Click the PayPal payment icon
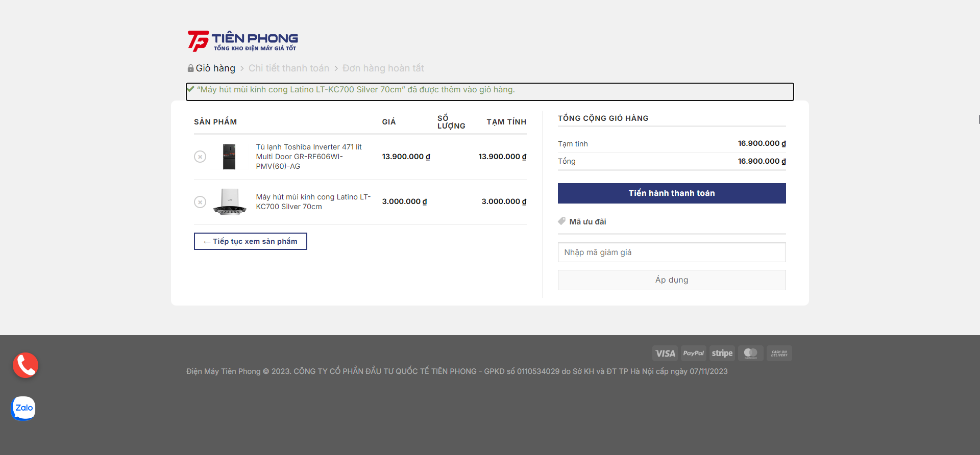This screenshot has width=980, height=455. click(x=693, y=353)
